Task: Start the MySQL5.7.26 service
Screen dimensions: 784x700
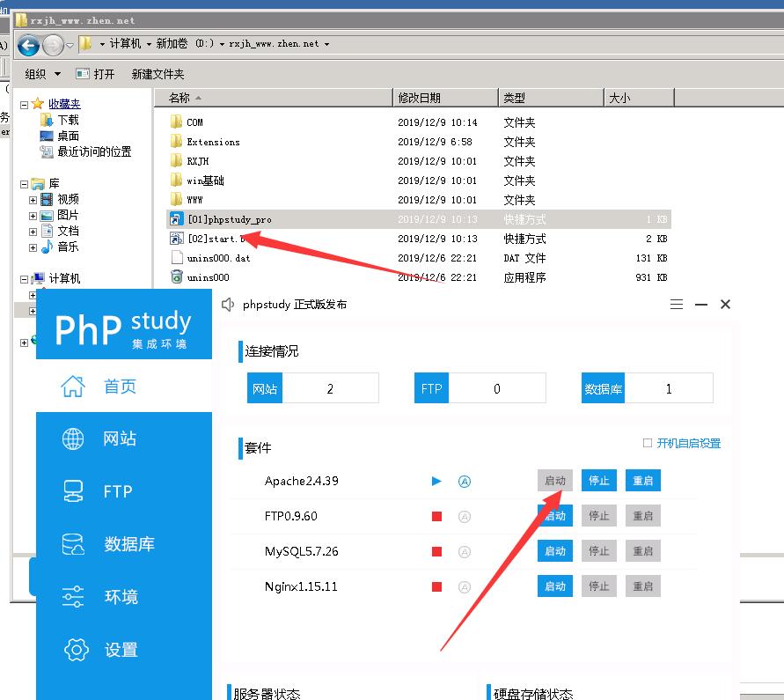Action: [554, 551]
